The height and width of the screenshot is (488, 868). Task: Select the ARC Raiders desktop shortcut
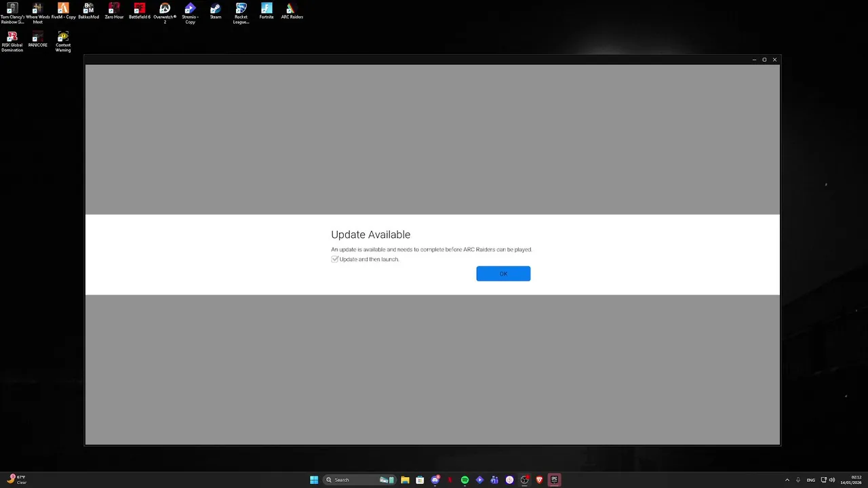[x=292, y=12]
